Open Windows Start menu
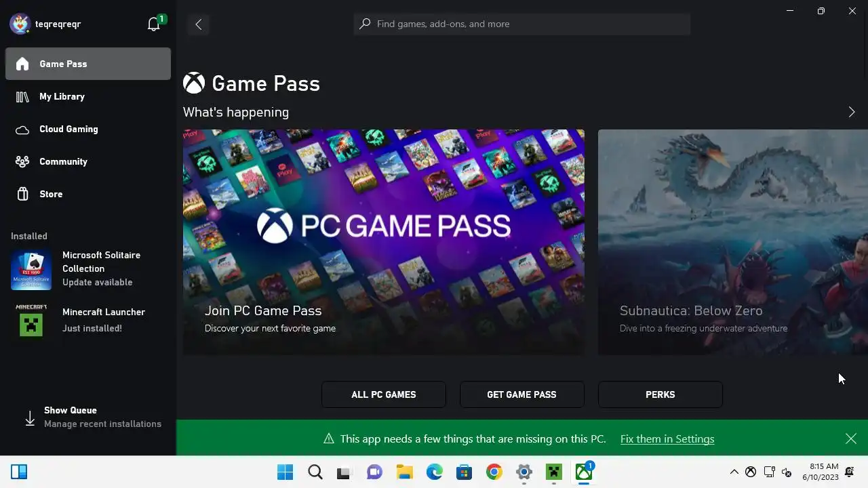The width and height of the screenshot is (868, 488). click(x=285, y=472)
